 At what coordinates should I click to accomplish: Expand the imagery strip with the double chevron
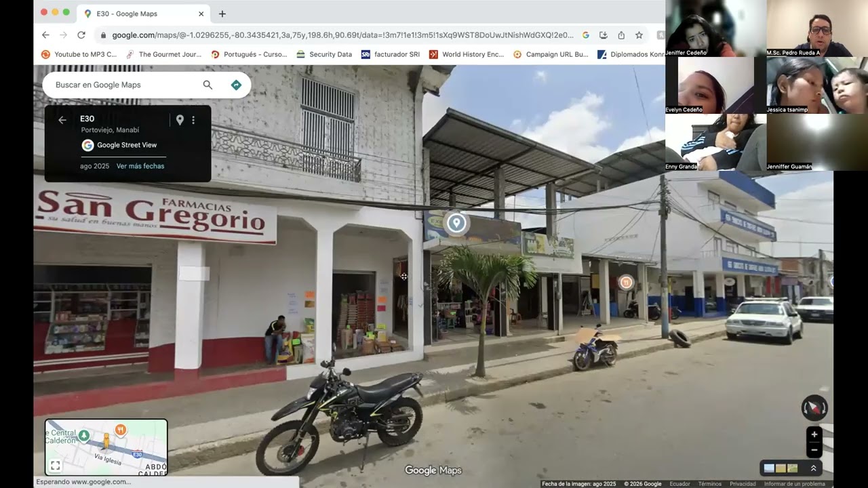pyautogui.click(x=813, y=468)
